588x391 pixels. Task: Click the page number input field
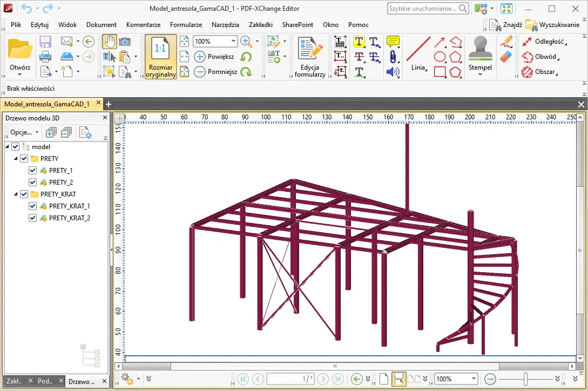point(290,379)
